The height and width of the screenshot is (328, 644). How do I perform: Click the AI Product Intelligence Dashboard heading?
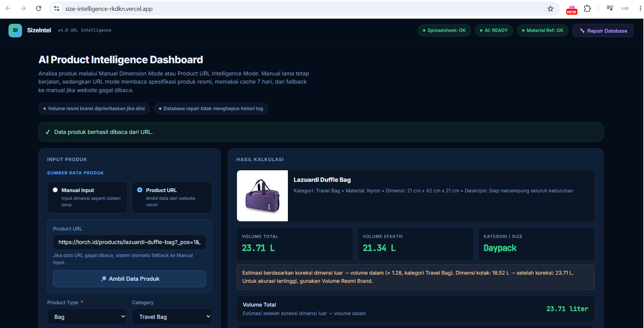point(121,60)
